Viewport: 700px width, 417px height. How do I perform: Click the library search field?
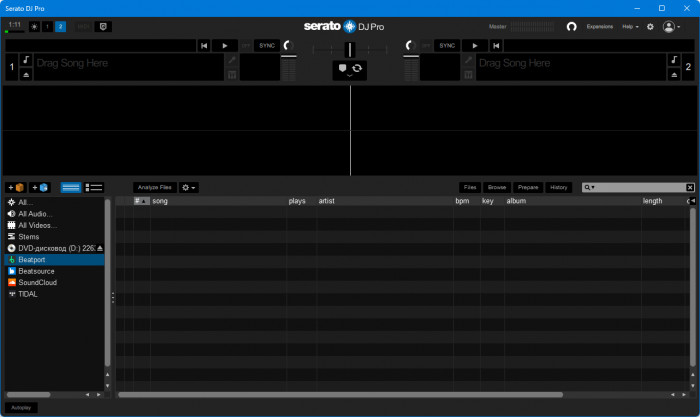coord(640,187)
